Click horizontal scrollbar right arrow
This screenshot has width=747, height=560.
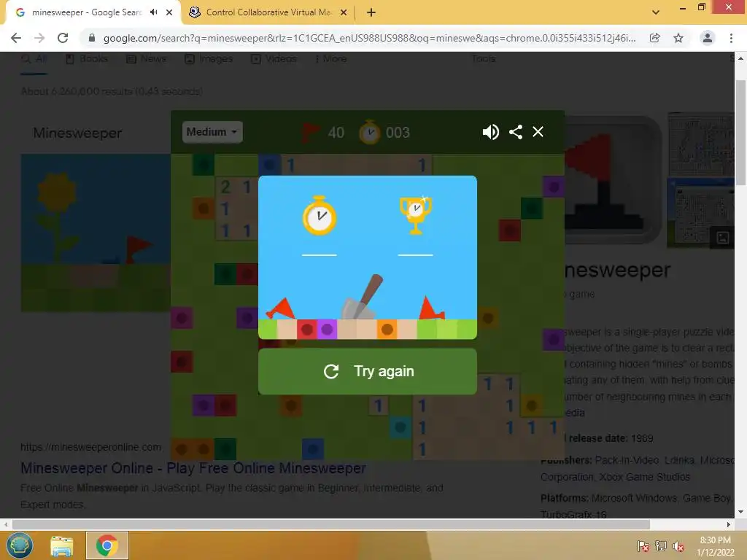pos(729,524)
